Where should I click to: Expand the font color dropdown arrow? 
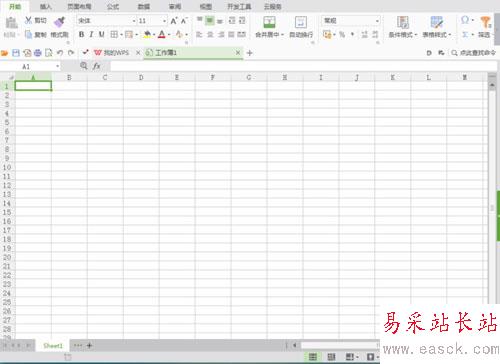pyautogui.click(x=169, y=34)
